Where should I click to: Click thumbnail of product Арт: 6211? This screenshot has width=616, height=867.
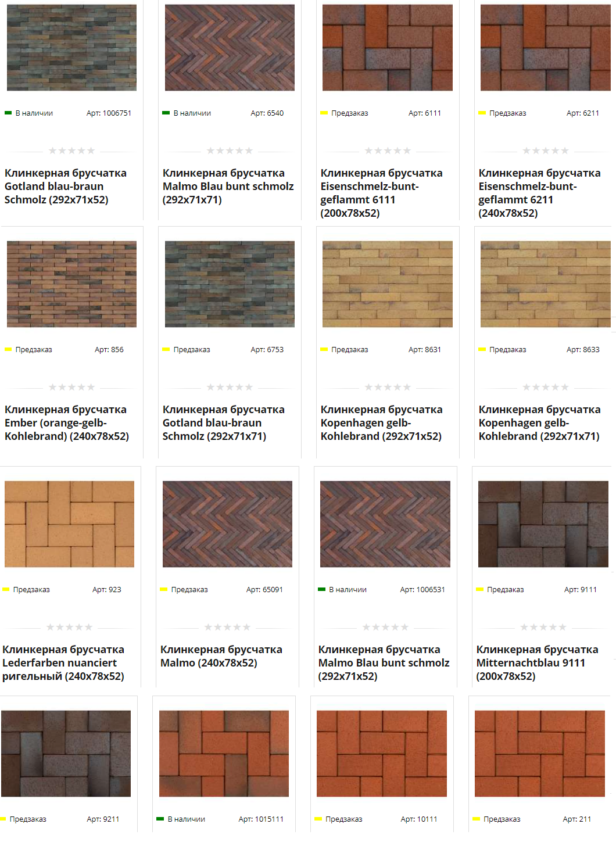(546, 48)
